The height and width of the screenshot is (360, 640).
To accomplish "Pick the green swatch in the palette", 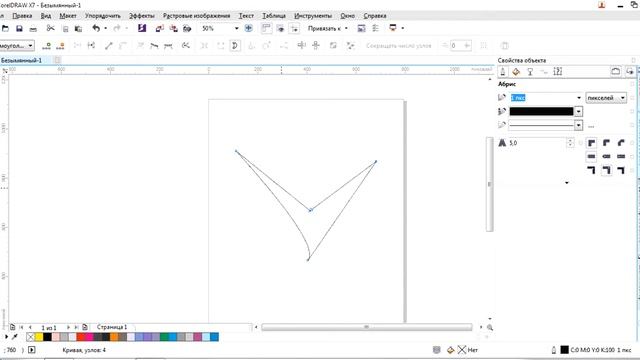I will tap(164, 337).
